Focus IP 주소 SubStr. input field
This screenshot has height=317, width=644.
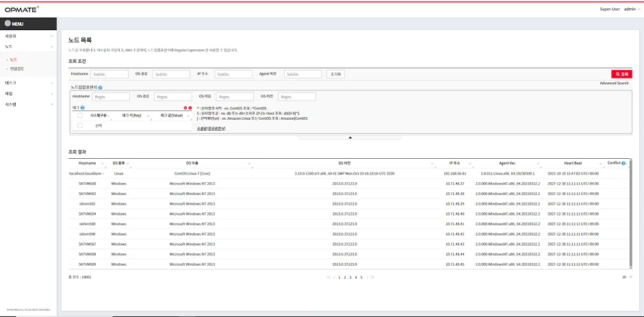point(233,75)
